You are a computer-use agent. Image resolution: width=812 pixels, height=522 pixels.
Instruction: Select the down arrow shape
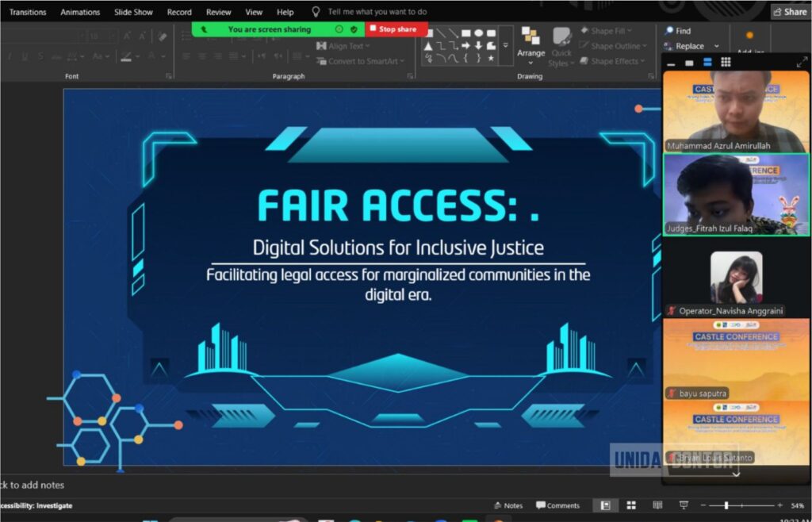click(478, 46)
